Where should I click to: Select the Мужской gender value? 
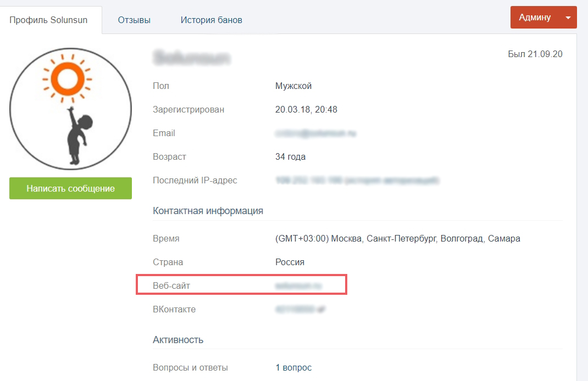tap(293, 86)
